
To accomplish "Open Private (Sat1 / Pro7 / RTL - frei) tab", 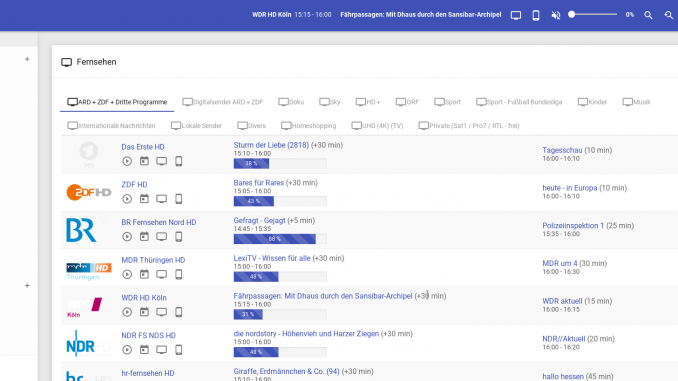I will point(469,126).
